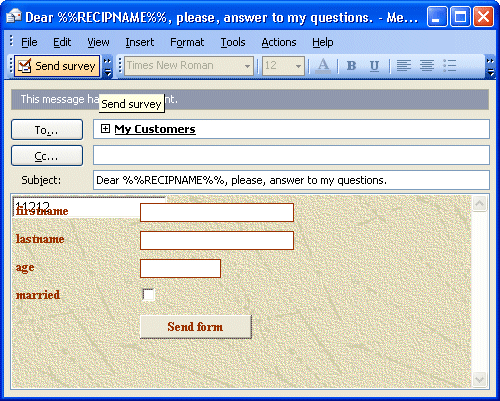Center the text alignment
Screen dimensions: 500x401
pyautogui.click(x=427, y=66)
